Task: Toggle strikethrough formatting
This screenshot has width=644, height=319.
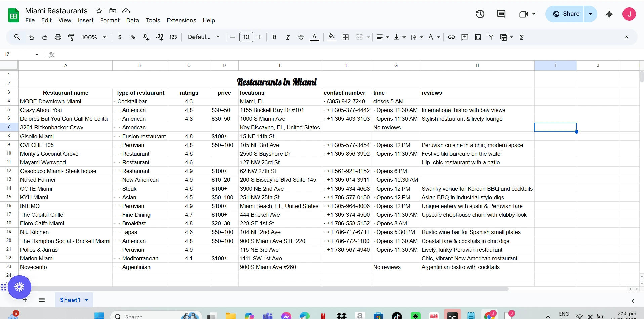Action: tap(301, 37)
